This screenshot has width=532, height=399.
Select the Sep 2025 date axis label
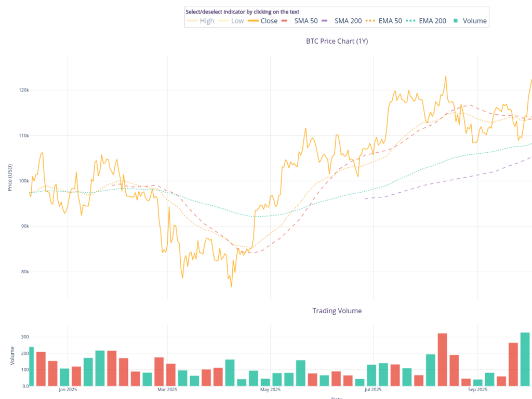coord(478,389)
